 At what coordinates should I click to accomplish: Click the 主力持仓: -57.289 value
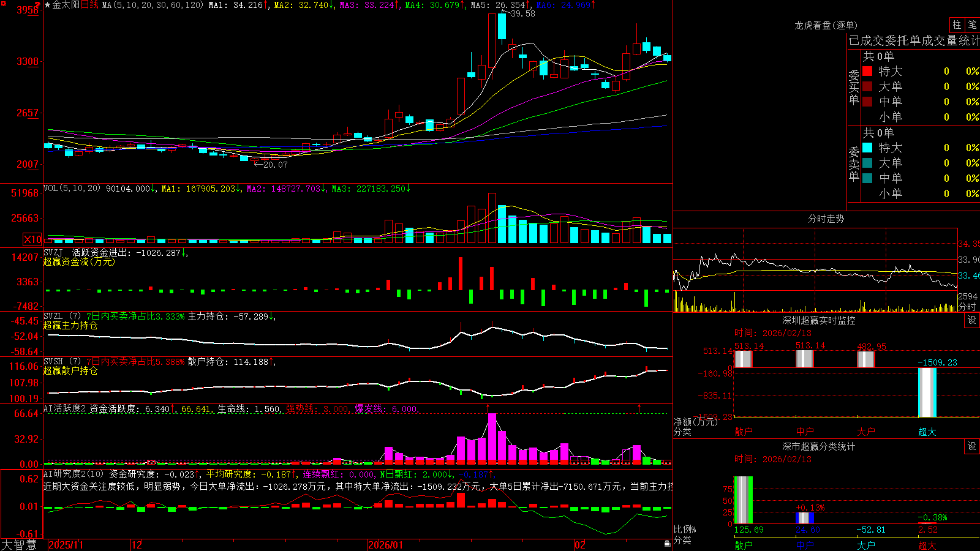click(228, 317)
